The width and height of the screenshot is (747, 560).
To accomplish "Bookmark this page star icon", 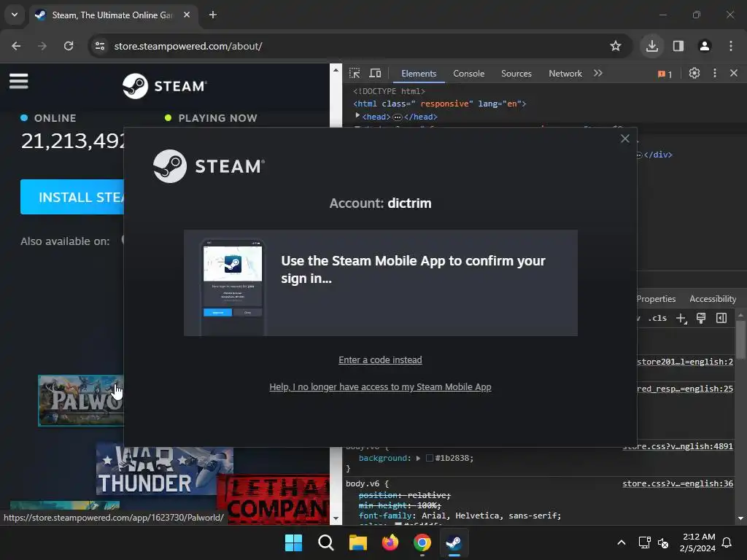I will coord(616,46).
